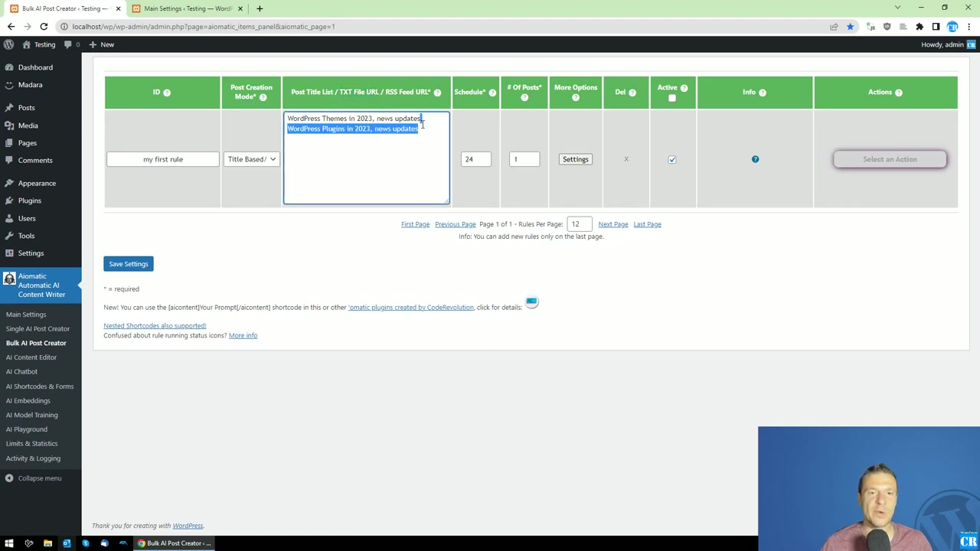980x551 pixels.
Task: Toggle the select-all checkbox under Active header
Action: [x=672, y=98]
